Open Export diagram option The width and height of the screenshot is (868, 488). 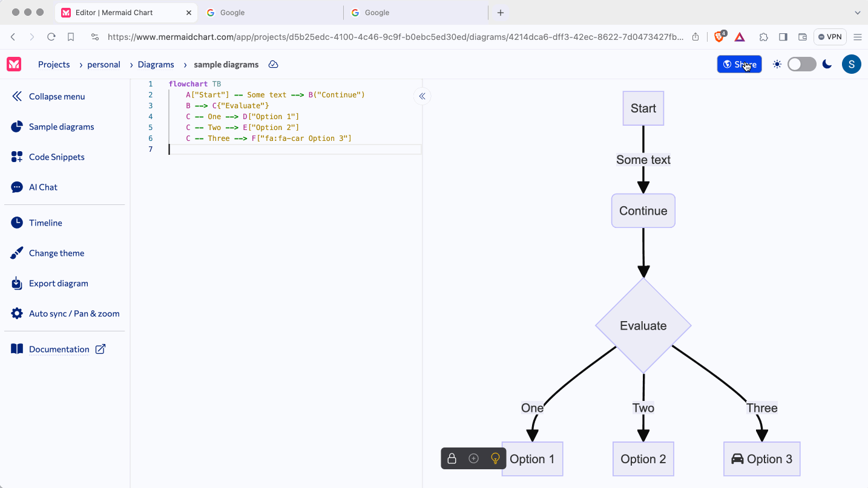pyautogui.click(x=50, y=283)
